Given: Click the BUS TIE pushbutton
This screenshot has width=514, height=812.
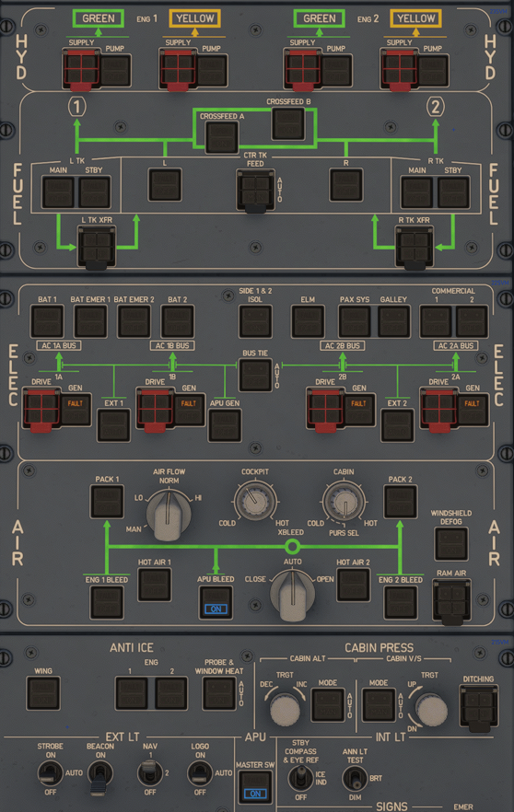Looking at the screenshot, I should click(255, 375).
